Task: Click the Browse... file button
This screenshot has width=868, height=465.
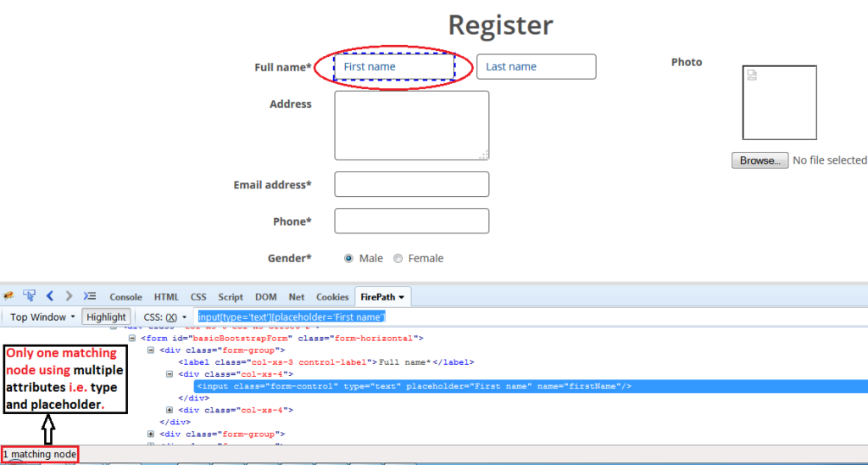Action: [x=758, y=160]
